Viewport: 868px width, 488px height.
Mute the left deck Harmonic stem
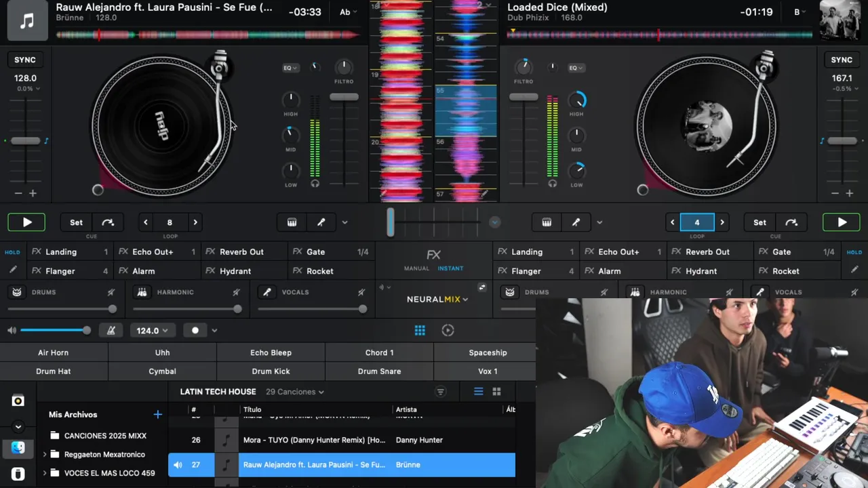pyautogui.click(x=236, y=292)
